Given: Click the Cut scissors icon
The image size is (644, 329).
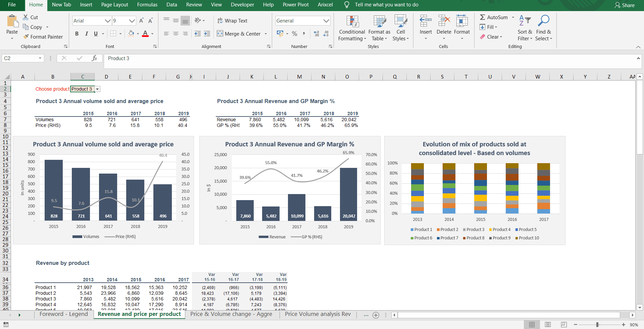Looking at the screenshot, I should point(26,17).
